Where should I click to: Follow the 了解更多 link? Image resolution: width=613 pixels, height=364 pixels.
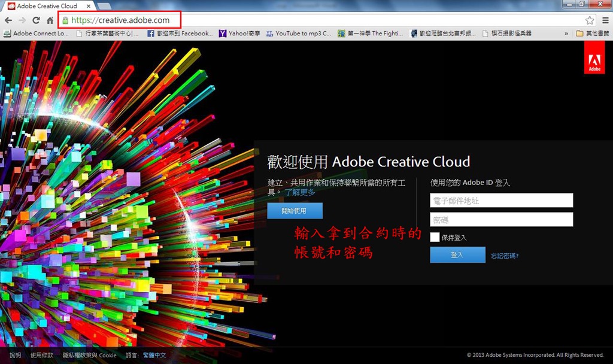(300, 192)
